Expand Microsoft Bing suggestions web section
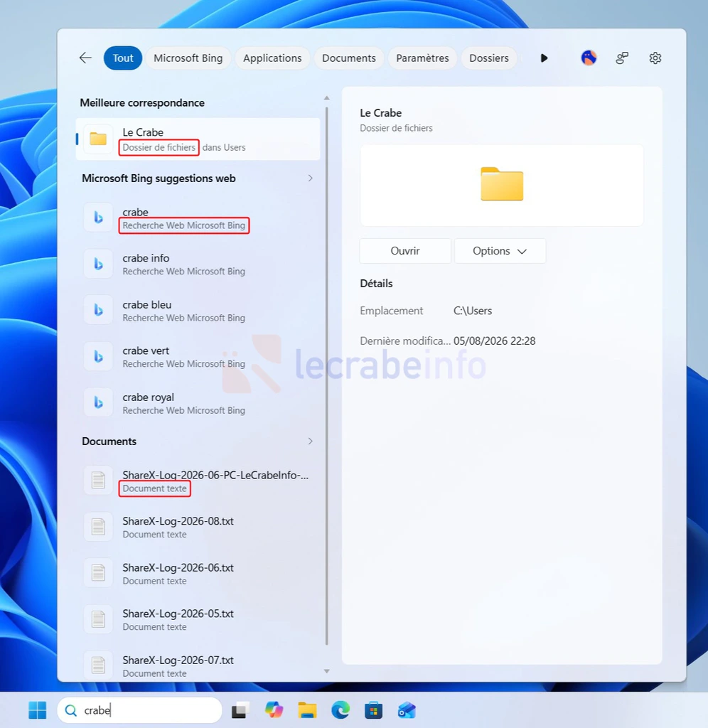708x728 pixels. coord(310,178)
